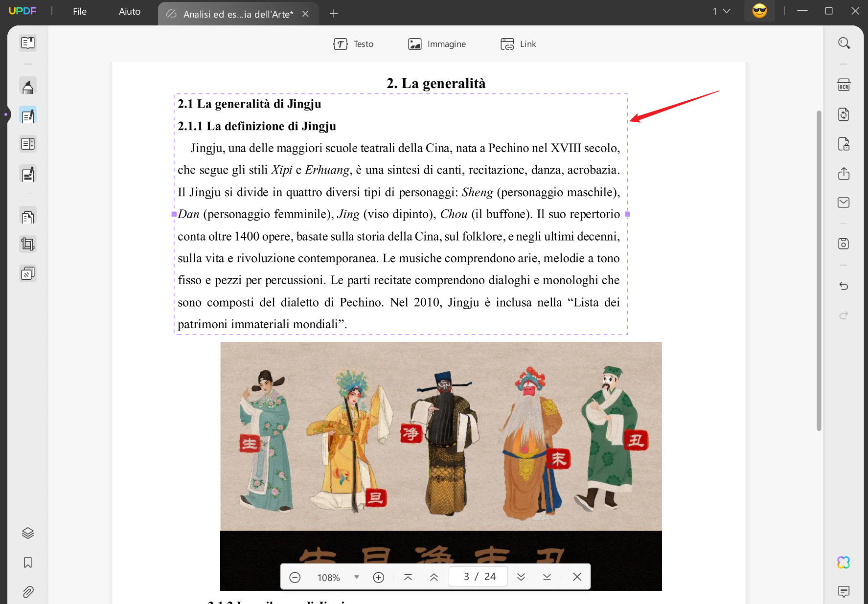The height and width of the screenshot is (604, 868).
Task: Select the Analisi ed es...ia dell'Arte tab
Action: (x=238, y=14)
